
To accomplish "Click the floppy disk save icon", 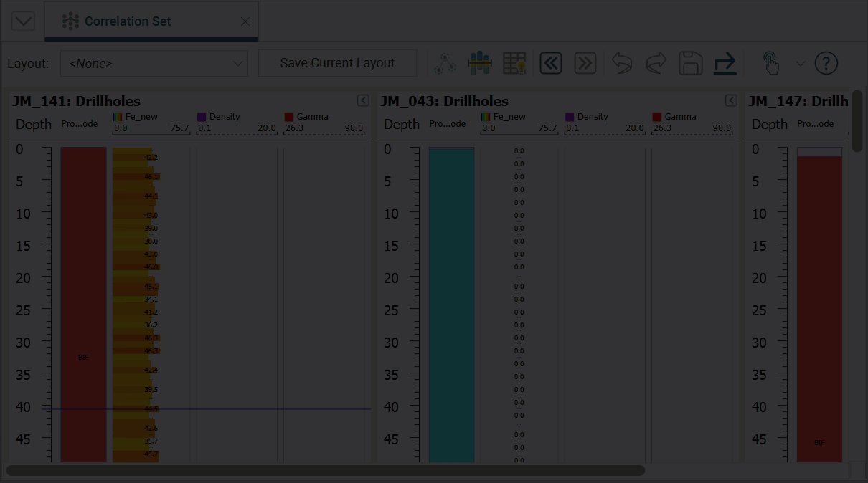I will point(690,64).
